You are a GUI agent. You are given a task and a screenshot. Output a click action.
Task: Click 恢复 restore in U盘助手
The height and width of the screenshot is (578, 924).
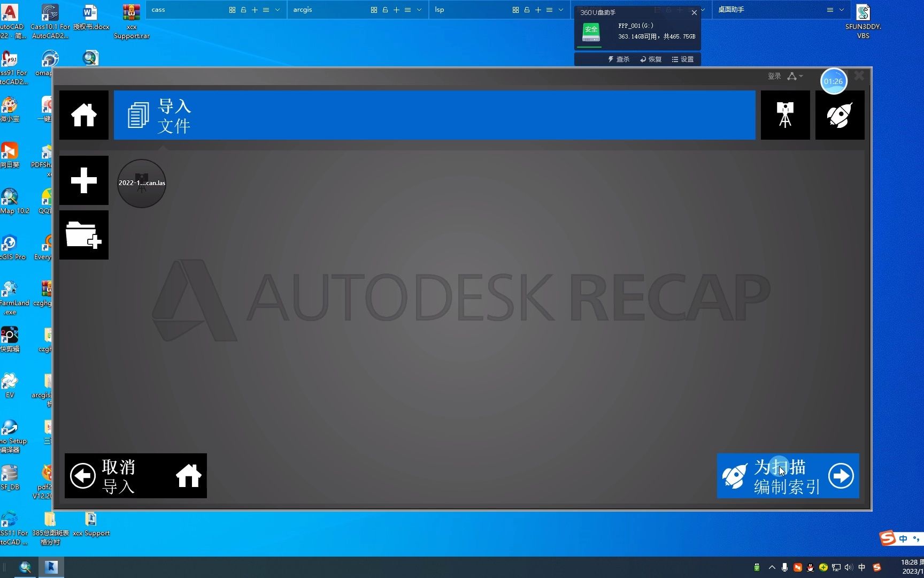(x=651, y=59)
